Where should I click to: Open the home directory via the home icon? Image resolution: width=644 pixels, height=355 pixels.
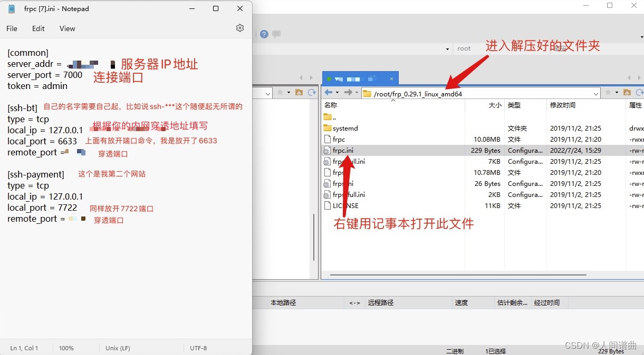628,93
